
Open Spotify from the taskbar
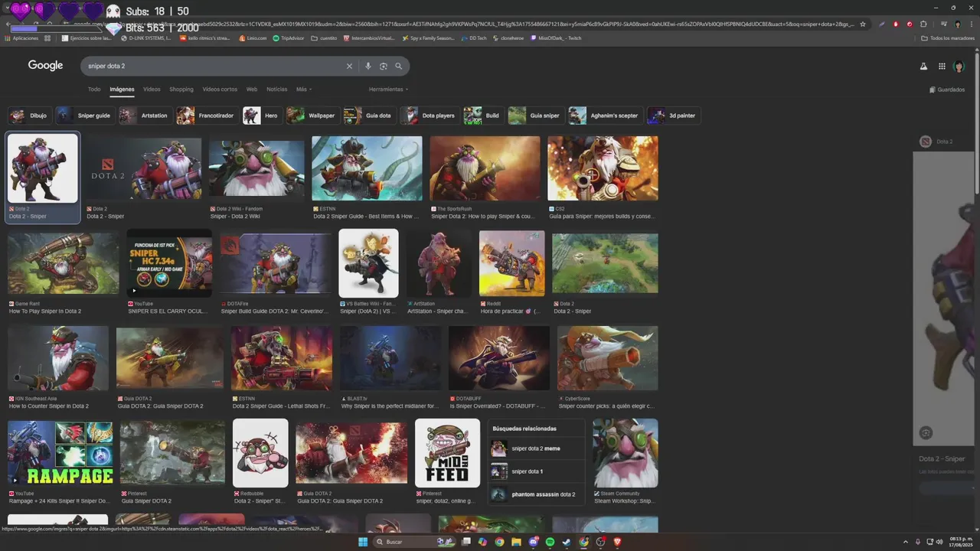[x=550, y=542]
